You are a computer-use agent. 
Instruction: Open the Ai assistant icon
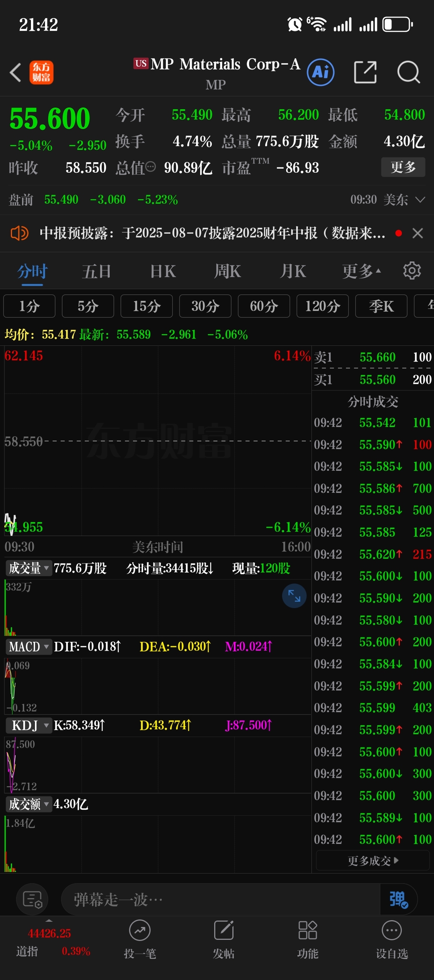(321, 72)
